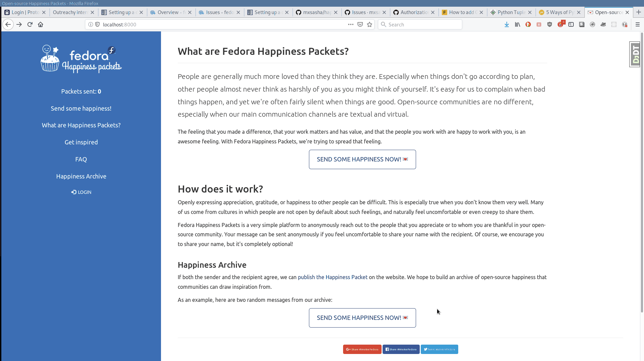The image size is (644, 361).
Task: Click the Fedora Happiness Packets logo
Action: point(81,59)
